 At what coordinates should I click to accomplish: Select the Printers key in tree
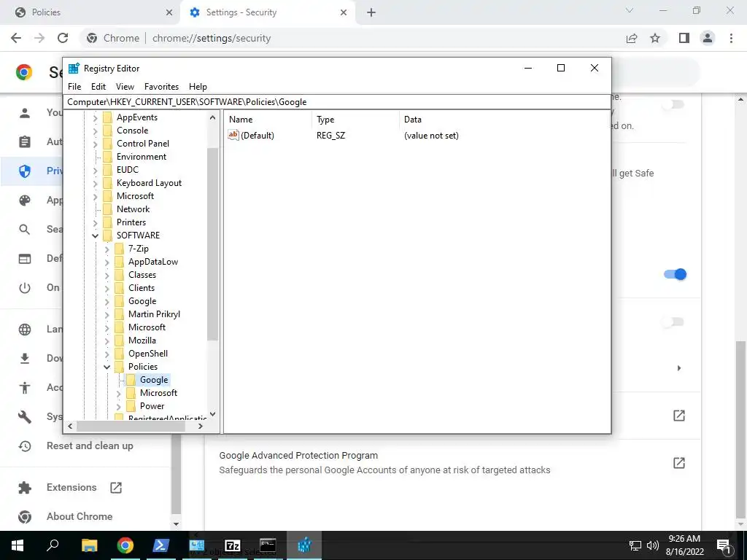point(131,222)
